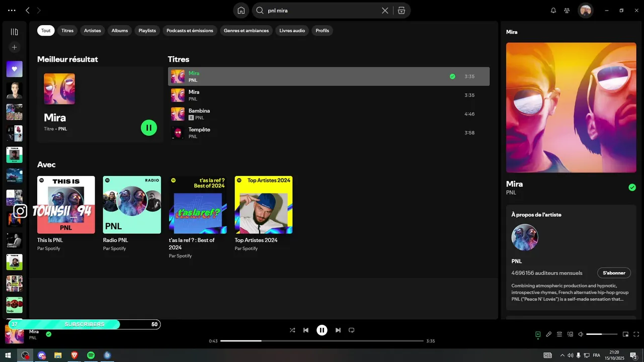Open the Browse icon beside search bar
The image size is (644, 362).
coord(401,10)
